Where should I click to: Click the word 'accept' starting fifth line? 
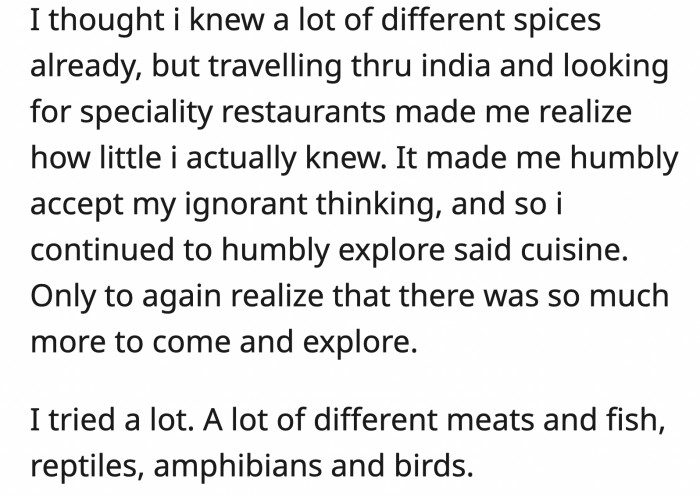tap(76, 204)
